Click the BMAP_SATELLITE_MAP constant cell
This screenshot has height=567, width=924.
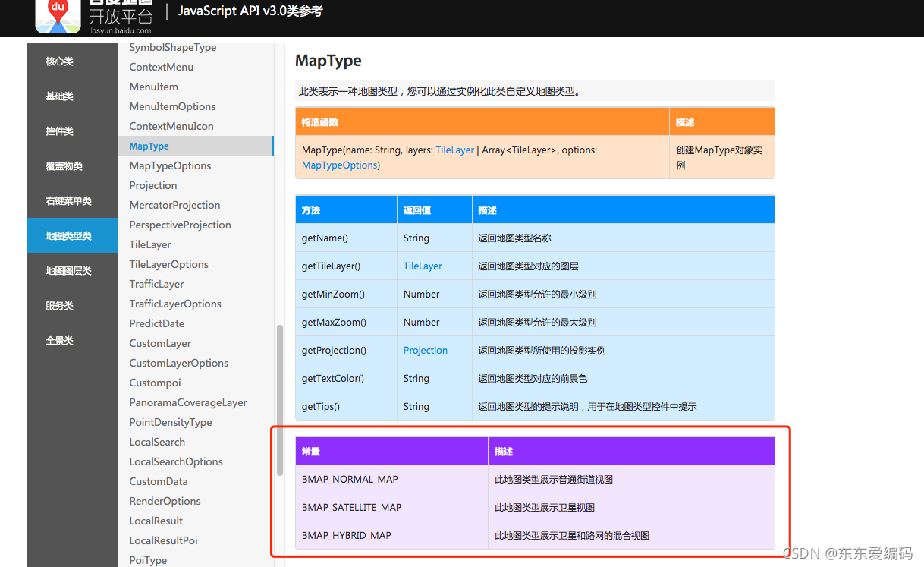point(392,507)
